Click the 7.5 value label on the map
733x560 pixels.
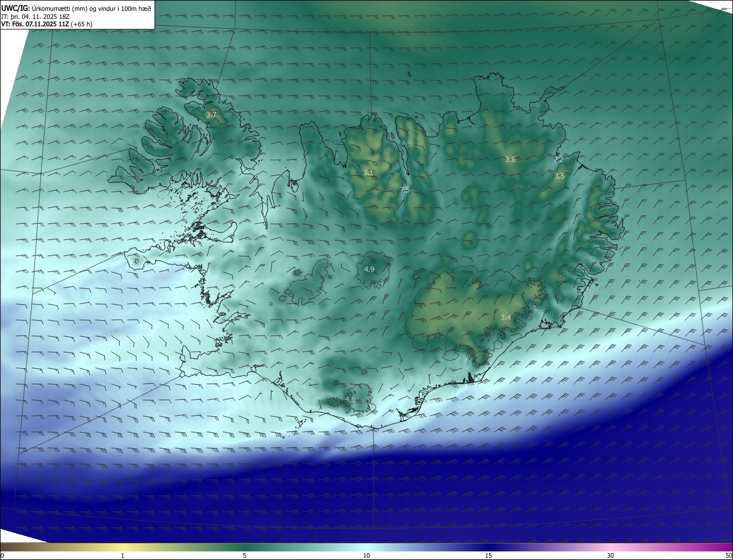(404, 190)
